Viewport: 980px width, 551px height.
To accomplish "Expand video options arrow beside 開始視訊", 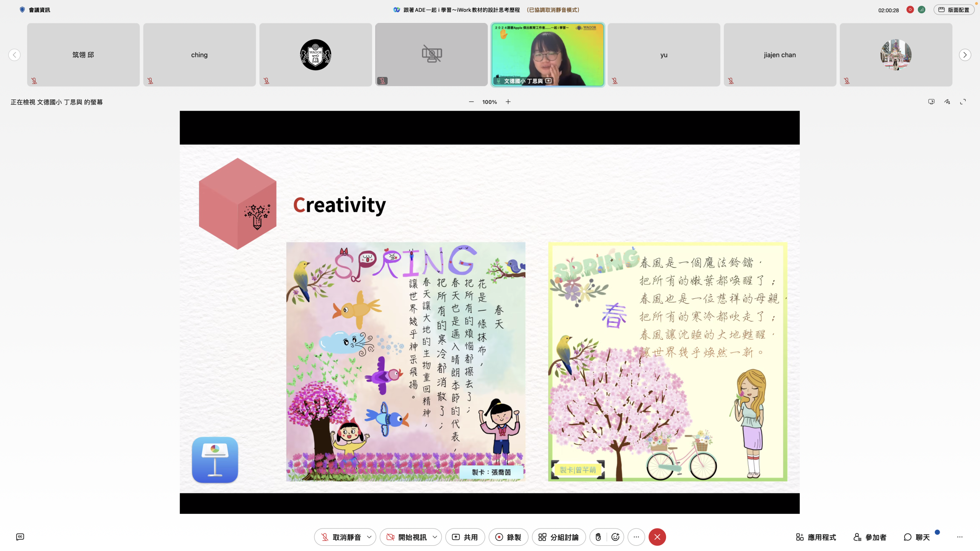I will point(435,537).
